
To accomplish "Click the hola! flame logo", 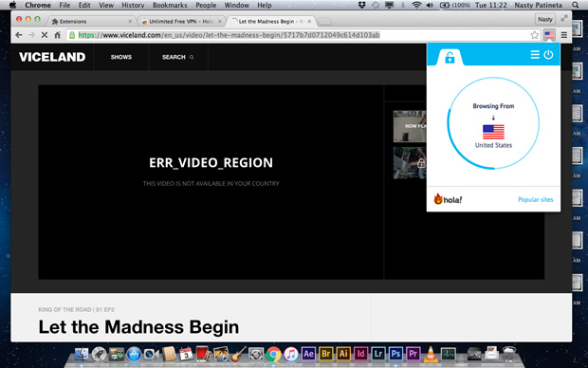I will tap(448, 199).
